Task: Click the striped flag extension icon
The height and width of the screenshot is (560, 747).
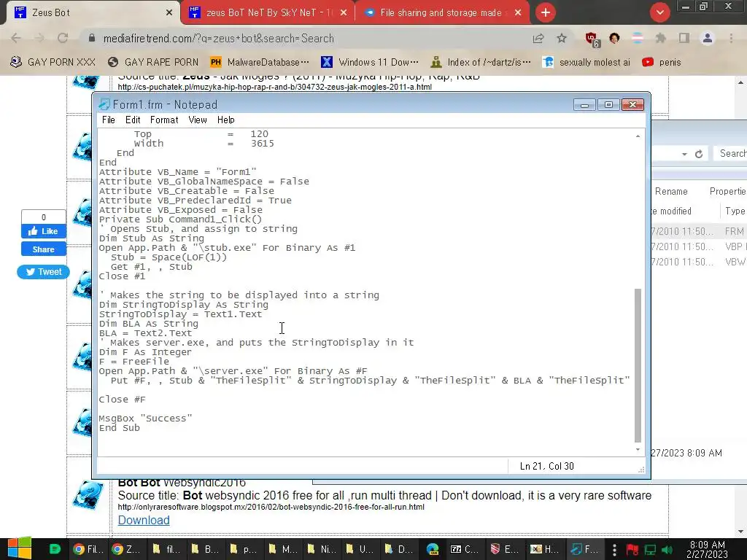Action: pyautogui.click(x=638, y=38)
